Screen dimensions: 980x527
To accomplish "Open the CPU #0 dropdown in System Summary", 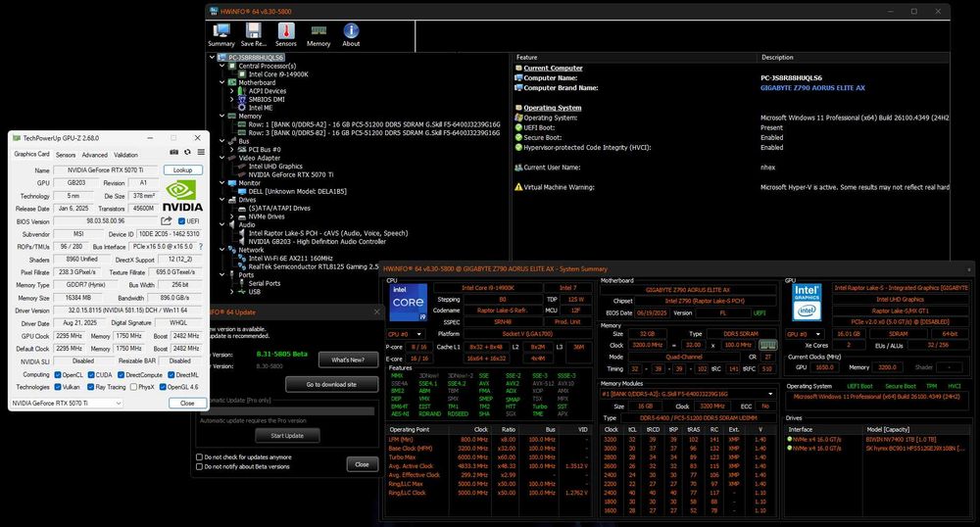I will pos(404,334).
